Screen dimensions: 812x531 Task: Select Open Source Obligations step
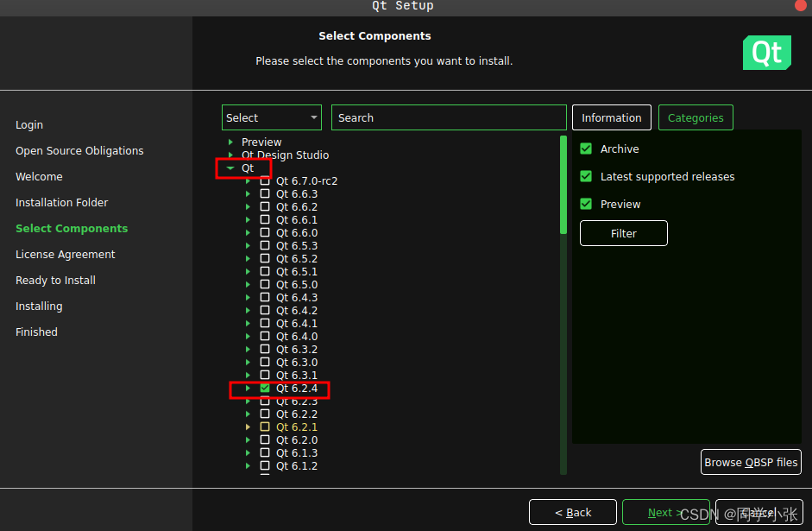click(79, 151)
